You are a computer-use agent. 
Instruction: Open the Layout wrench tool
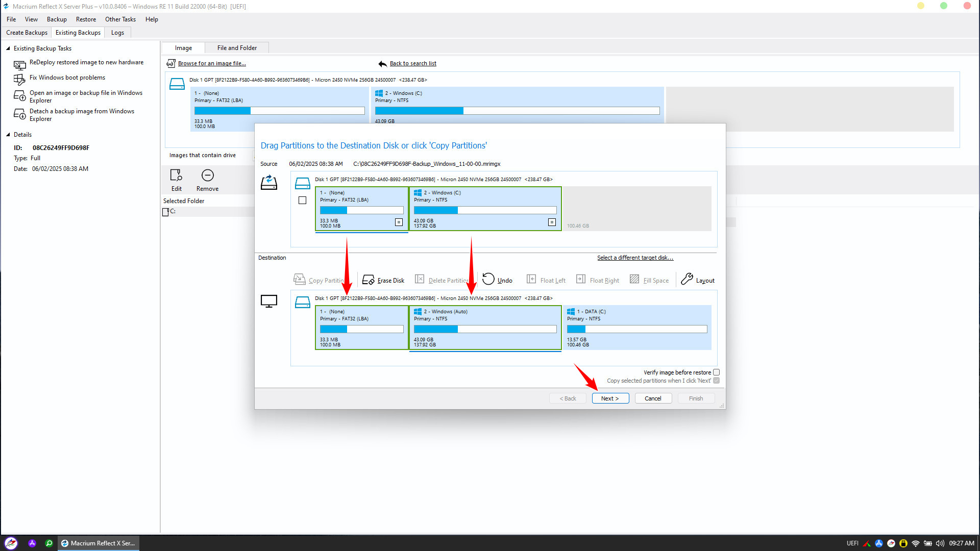coord(687,279)
